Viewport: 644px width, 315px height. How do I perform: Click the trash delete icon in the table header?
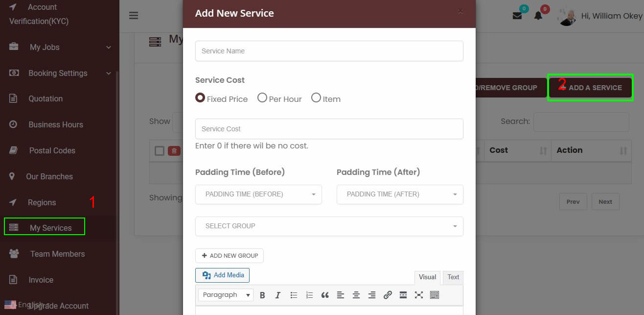[174, 150]
